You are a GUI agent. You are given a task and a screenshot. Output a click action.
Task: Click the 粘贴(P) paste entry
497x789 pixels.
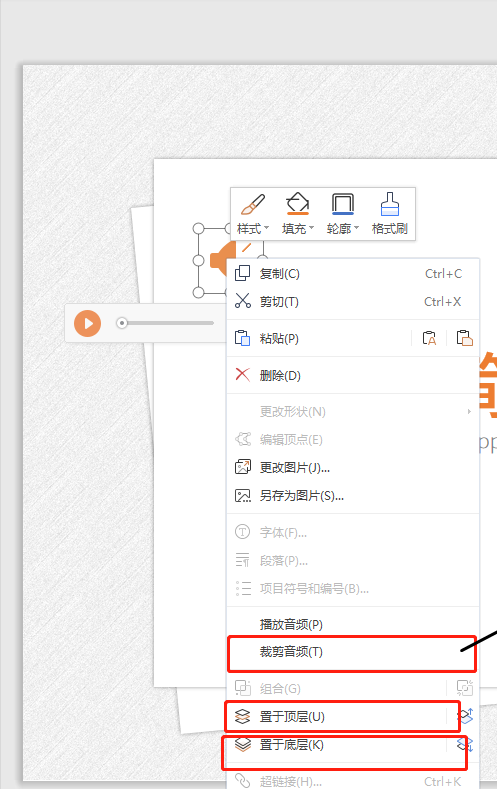(319, 338)
